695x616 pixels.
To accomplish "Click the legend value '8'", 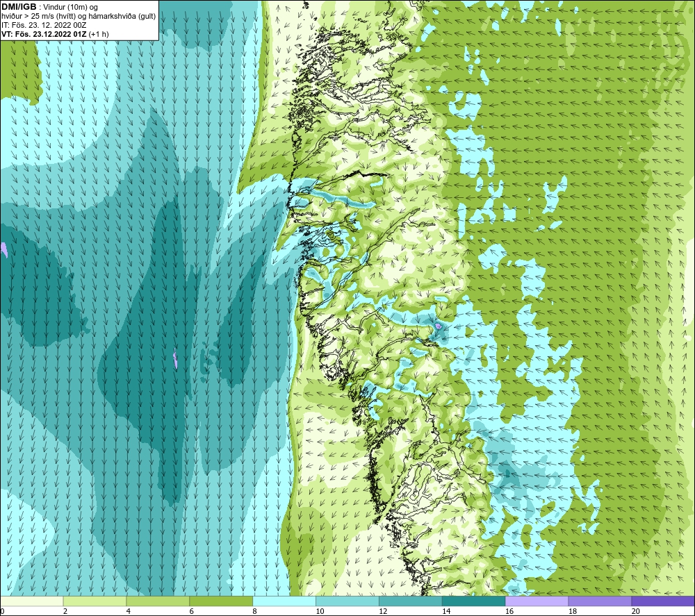I will point(254,612).
